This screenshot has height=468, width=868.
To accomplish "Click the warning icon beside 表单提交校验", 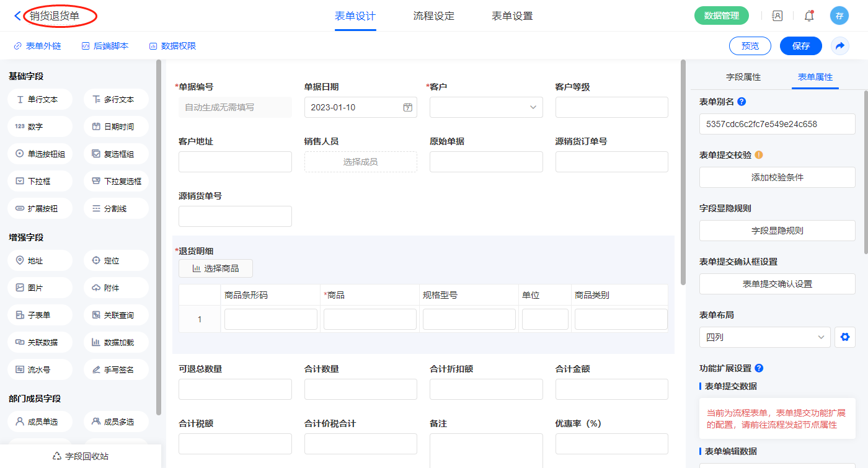I will click(758, 155).
